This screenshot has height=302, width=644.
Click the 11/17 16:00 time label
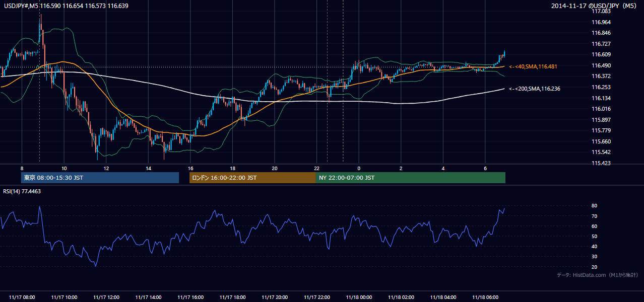click(x=190, y=297)
